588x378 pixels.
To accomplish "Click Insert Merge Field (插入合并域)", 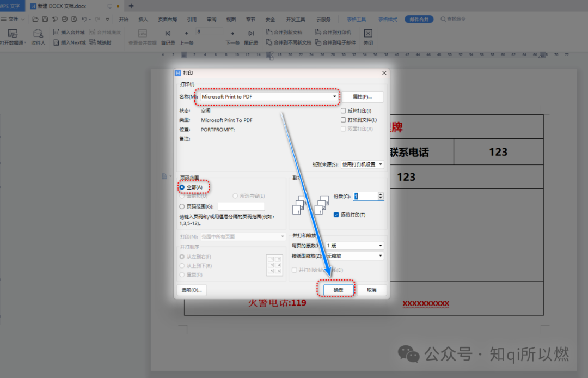I will click(x=69, y=32).
